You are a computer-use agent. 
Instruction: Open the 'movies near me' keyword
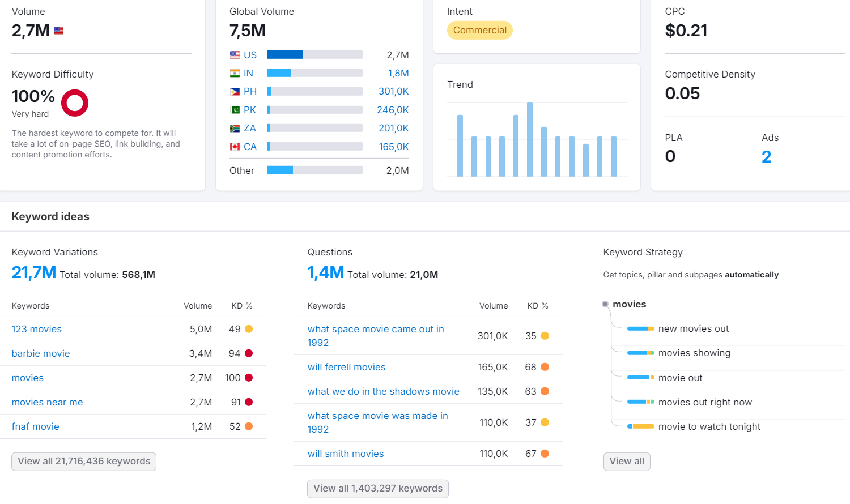(48, 402)
